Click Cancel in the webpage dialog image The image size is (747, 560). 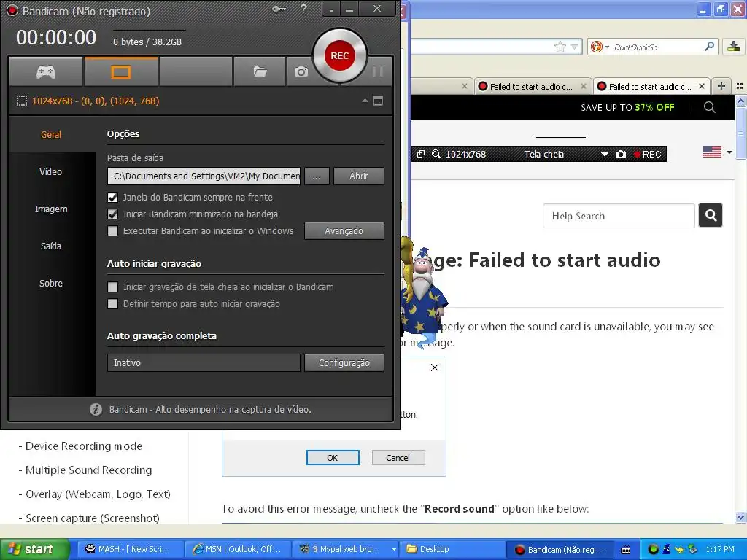pos(398,458)
